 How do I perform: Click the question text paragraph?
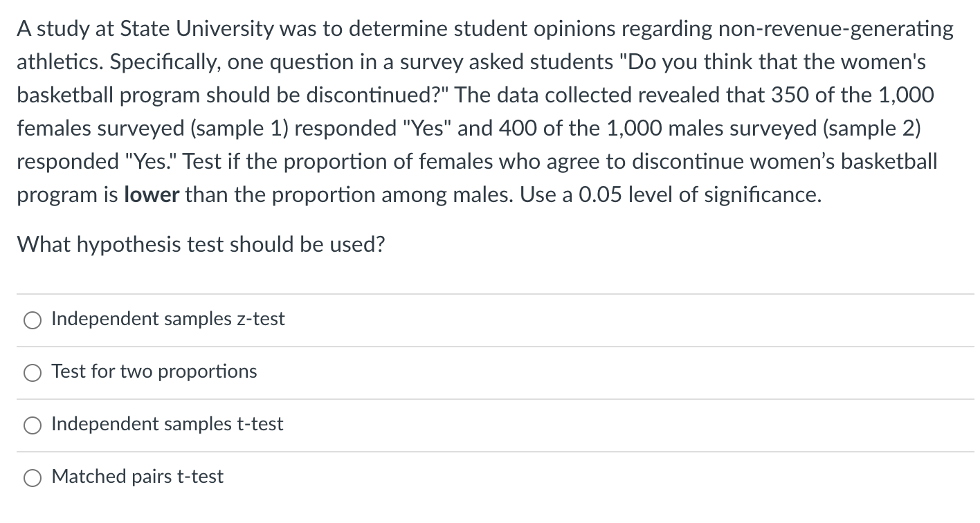tap(484, 111)
